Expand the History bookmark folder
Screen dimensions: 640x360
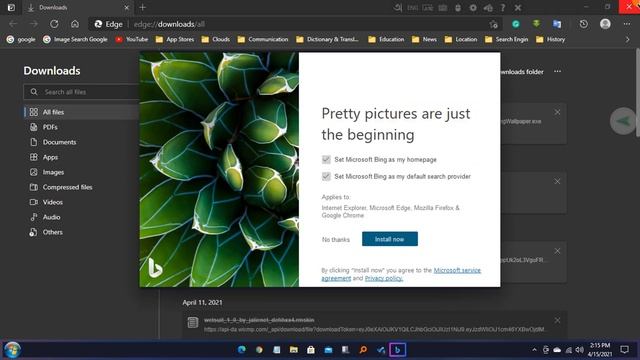(x=551, y=40)
